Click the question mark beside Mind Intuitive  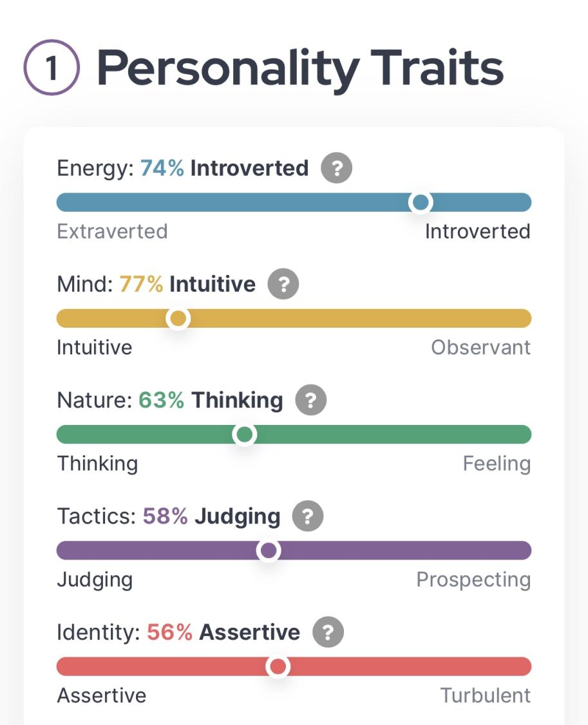(283, 285)
